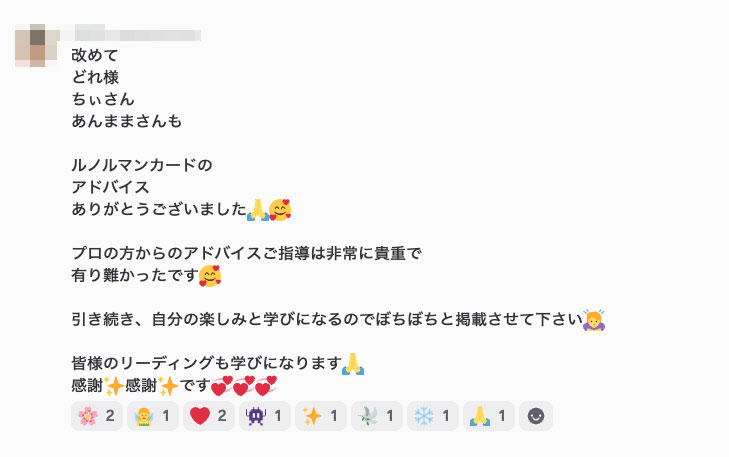Click the three hearts emoji after です

pos(244,386)
